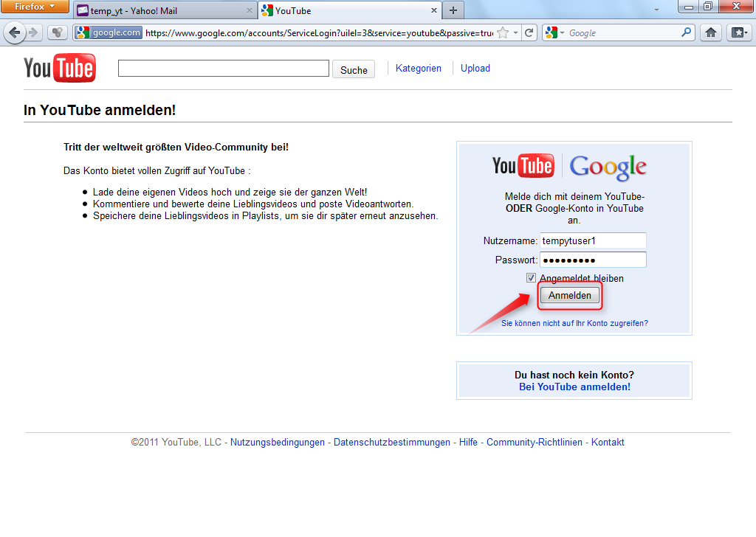Viewport: 756px width, 537px height.
Task: Open the Bei YouTube anmelden link
Action: point(574,387)
